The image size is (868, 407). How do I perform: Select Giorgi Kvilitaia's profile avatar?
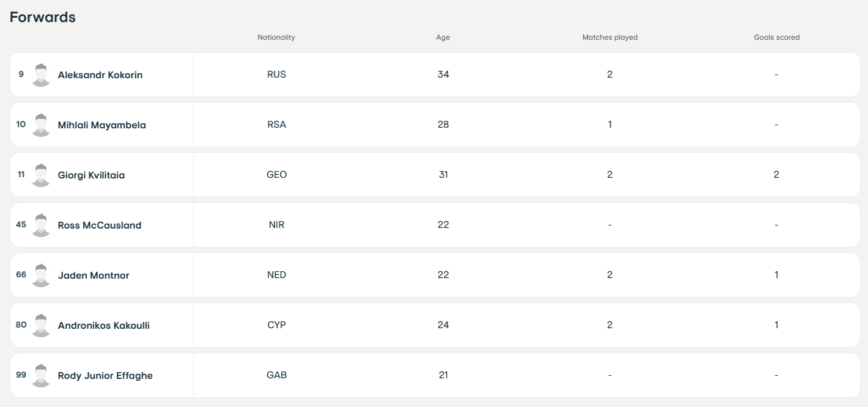click(x=41, y=175)
